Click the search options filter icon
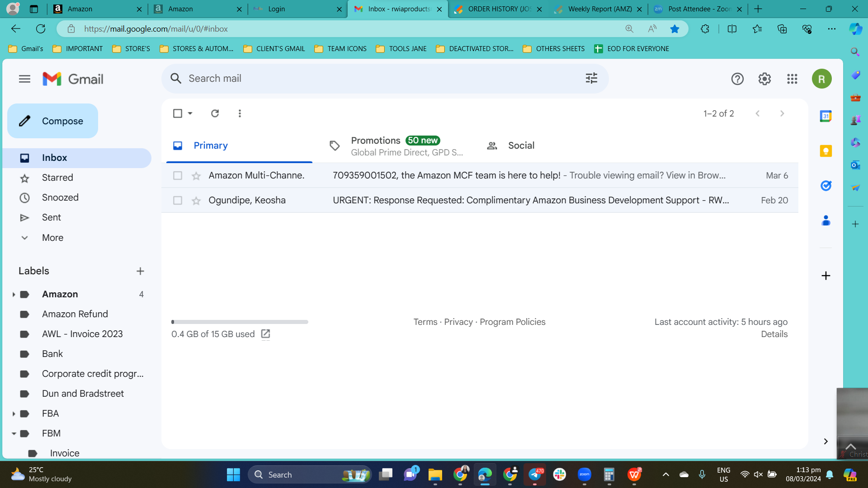Image resolution: width=868 pixels, height=488 pixels. [x=591, y=78]
